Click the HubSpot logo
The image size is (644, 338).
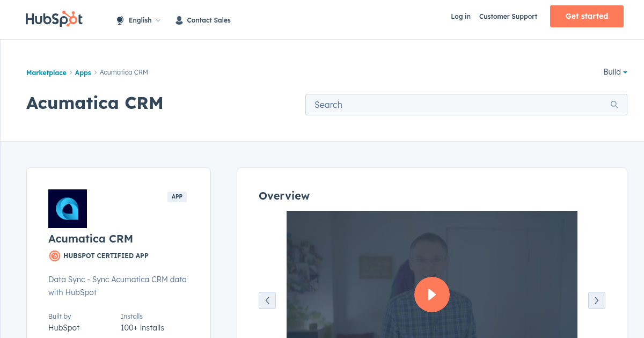point(54,19)
